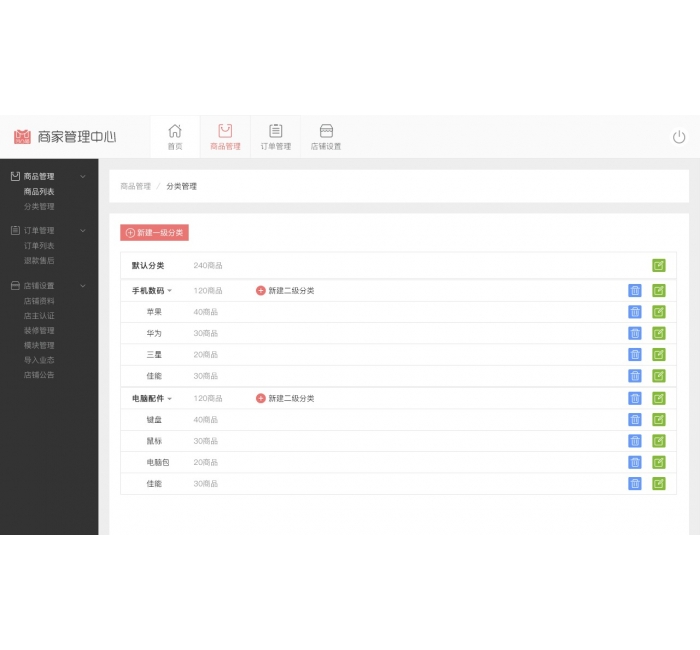Select 商品列表 in the sidebar
The image size is (700, 650).
(x=39, y=191)
